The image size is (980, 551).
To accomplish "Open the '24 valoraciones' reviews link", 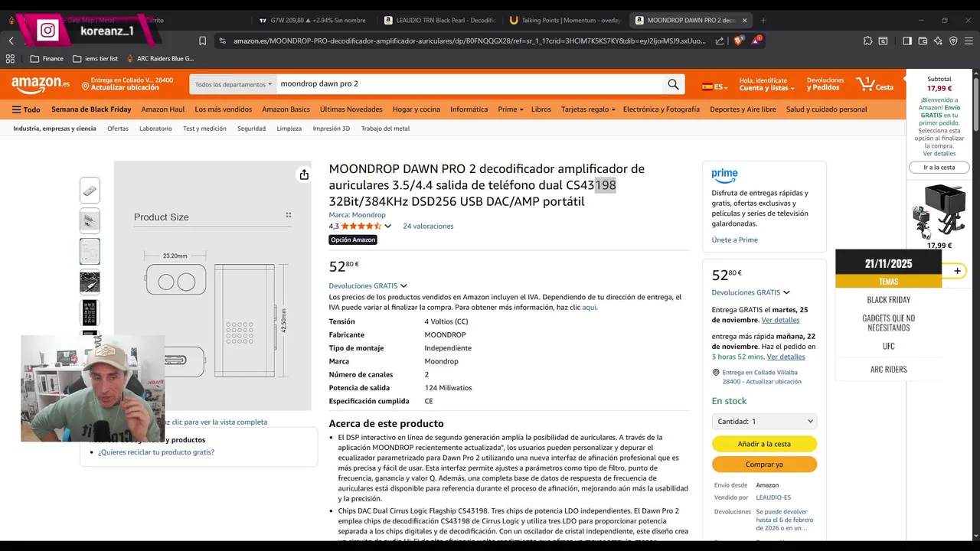I will pos(428,226).
